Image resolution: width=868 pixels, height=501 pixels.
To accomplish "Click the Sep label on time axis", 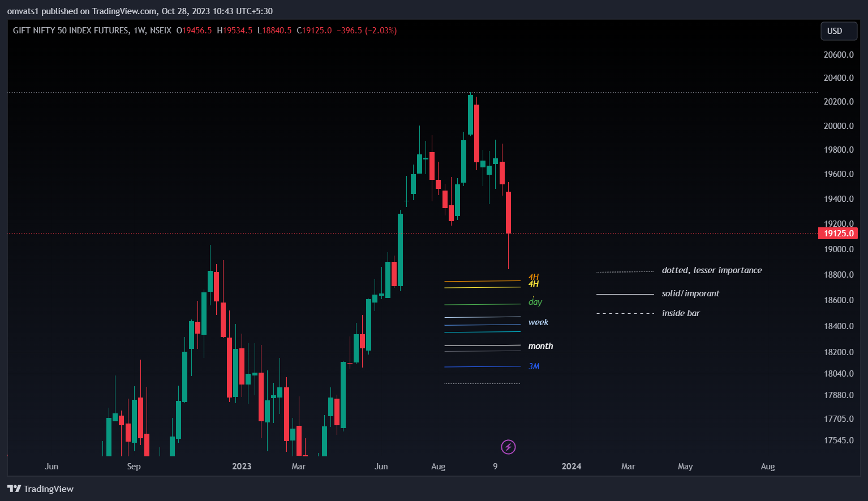I will pos(134,467).
